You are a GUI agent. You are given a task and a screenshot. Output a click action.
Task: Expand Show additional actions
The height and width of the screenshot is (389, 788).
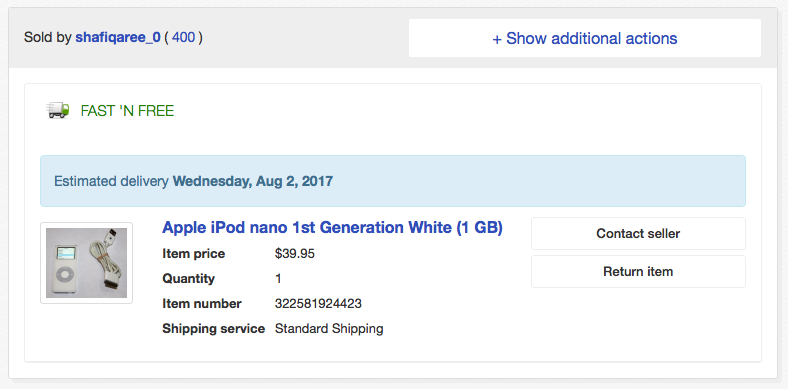point(584,38)
